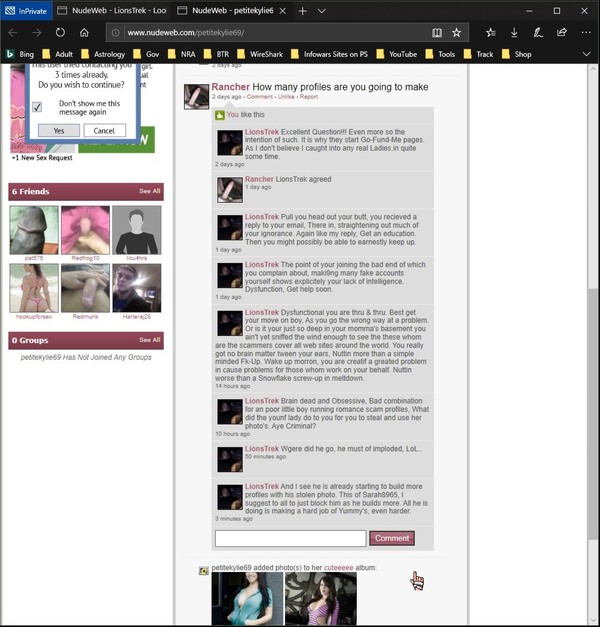
Task: Click the Share icon in toolbar
Action: point(564,32)
